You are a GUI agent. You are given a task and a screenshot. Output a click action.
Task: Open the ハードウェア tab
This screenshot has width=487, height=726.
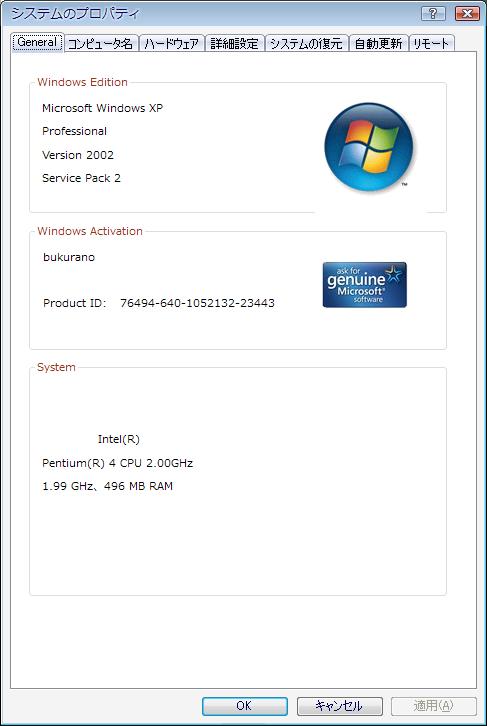pos(171,44)
